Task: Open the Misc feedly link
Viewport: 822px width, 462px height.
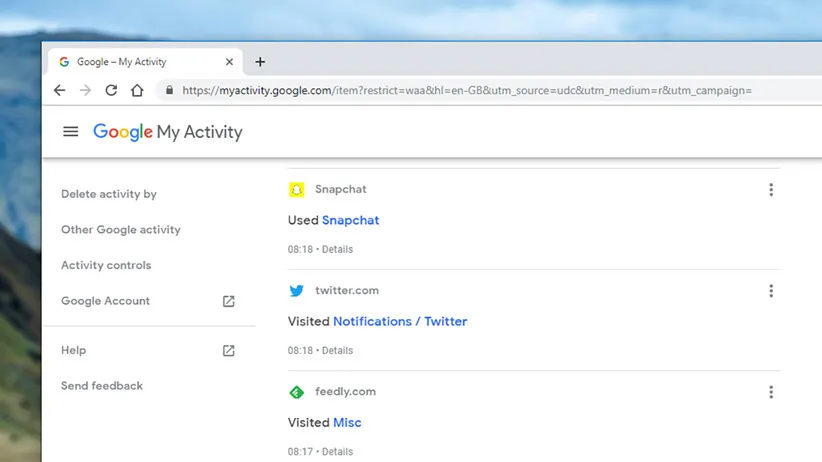Action: tap(347, 422)
